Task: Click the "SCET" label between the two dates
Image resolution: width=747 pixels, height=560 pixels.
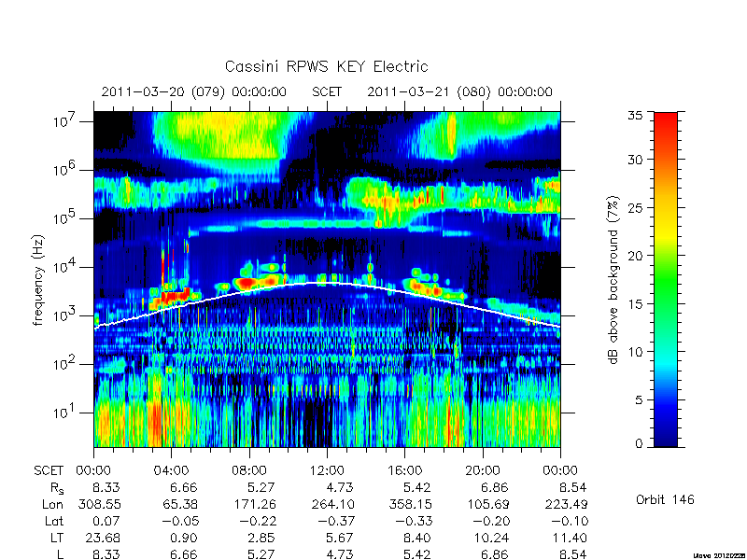Action: click(x=327, y=91)
